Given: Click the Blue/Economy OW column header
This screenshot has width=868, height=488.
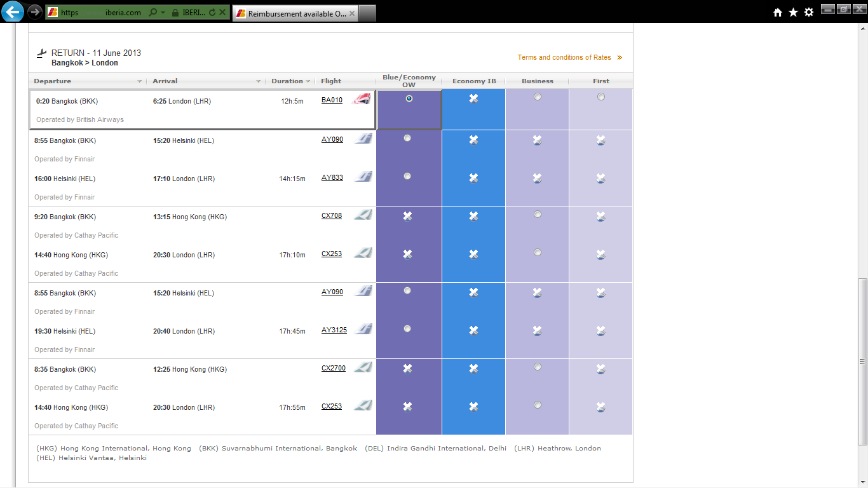Looking at the screenshot, I should tap(409, 81).
